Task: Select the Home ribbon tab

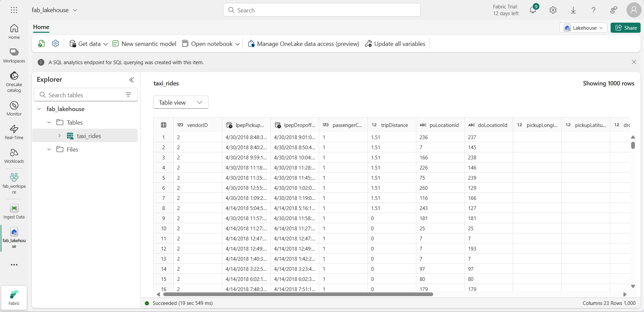Action: [x=41, y=27]
